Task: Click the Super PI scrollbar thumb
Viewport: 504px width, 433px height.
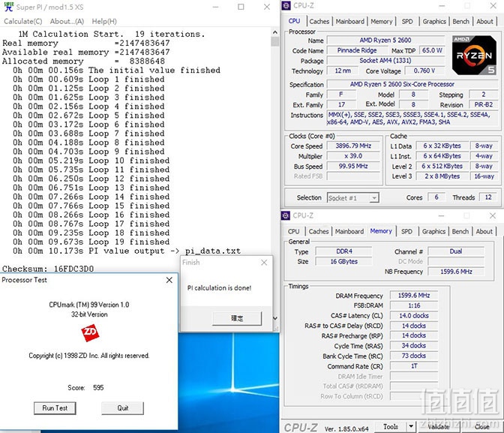Action: pos(274,42)
